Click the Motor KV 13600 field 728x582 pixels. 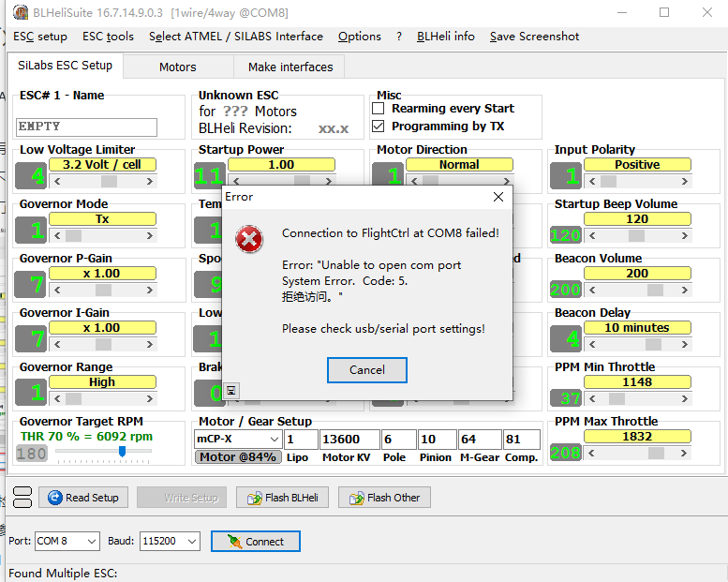click(349, 440)
